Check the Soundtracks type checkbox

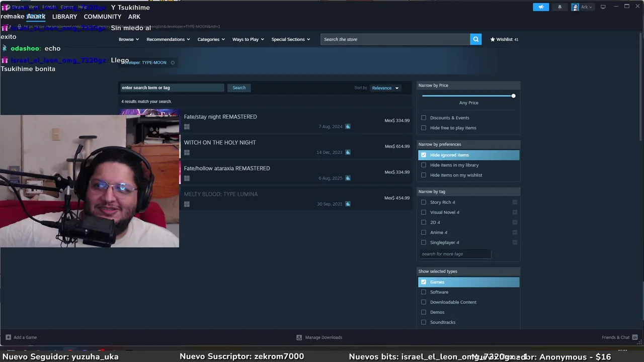(424, 322)
